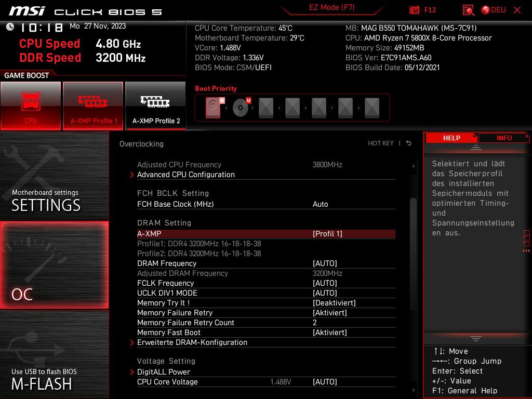The height and width of the screenshot is (399, 532).
Task: Click the Adjusted DRAM Frequency 3200MHz row
Action: 266,273
